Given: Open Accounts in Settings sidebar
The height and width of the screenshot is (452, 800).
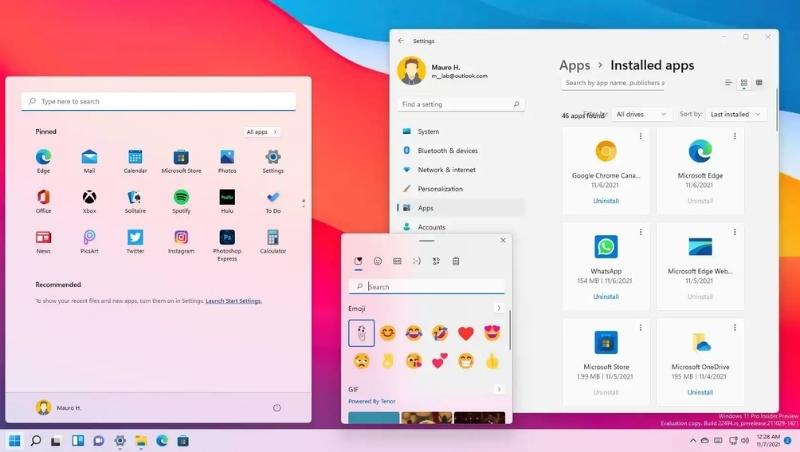Looking at the screenshot, I should [461, 227].
